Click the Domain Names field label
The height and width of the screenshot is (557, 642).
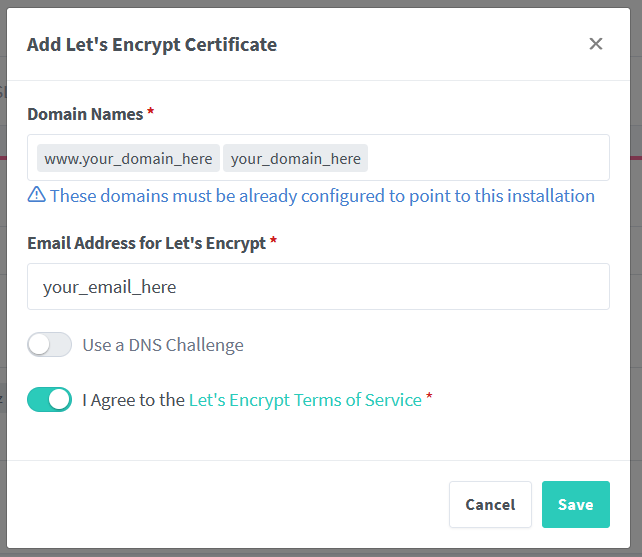click(x=85, y=114)
